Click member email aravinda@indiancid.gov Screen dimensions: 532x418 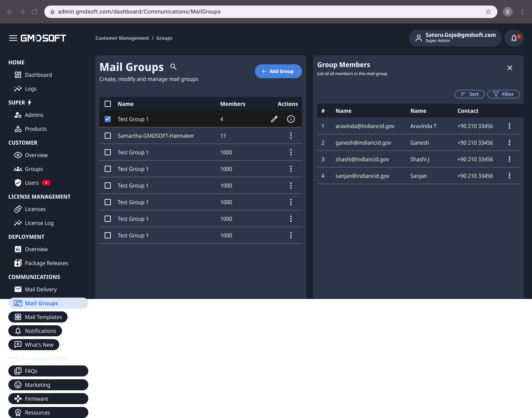365,126
